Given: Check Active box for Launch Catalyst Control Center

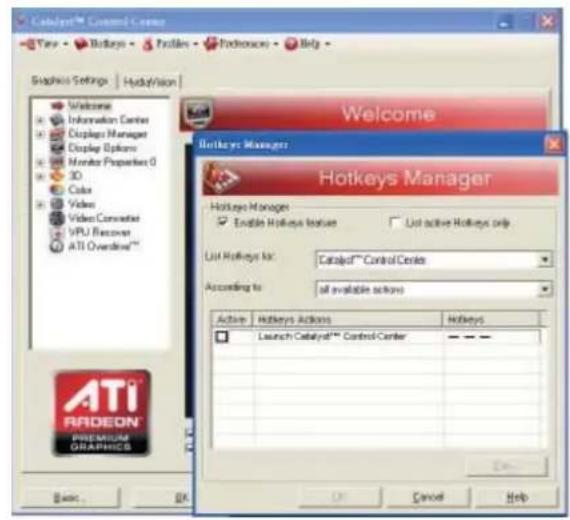Looking at the screenshot, I should [x=222, y=337].
